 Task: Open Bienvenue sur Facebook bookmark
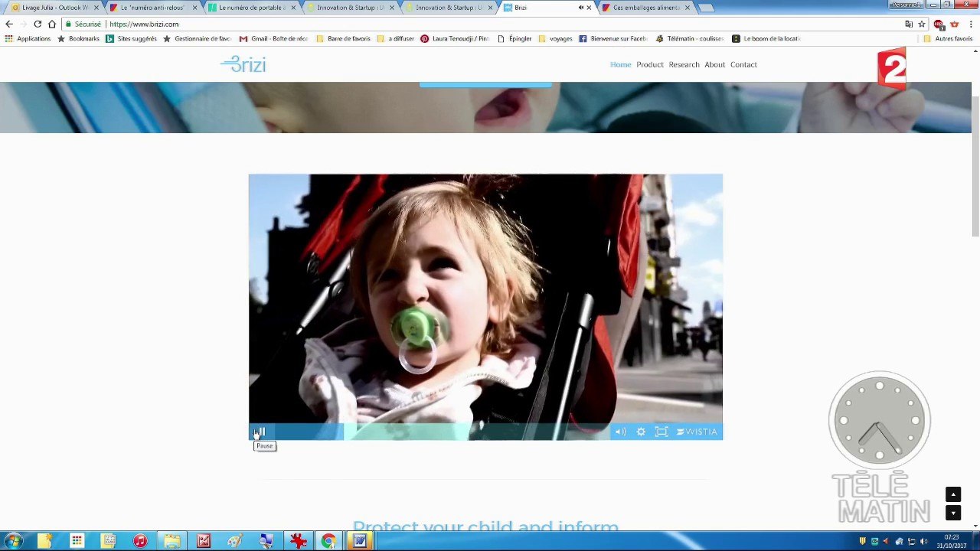pyautogui.click(x=612, y=38)
